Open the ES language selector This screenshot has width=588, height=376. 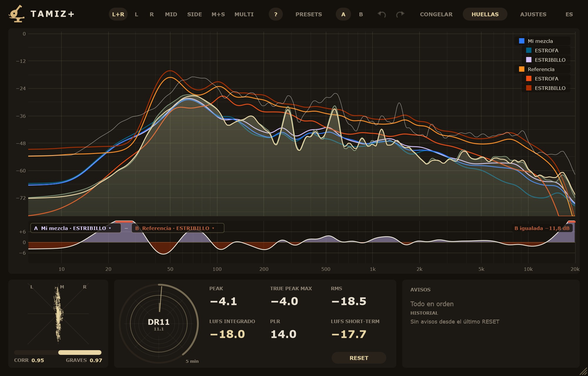569,14
